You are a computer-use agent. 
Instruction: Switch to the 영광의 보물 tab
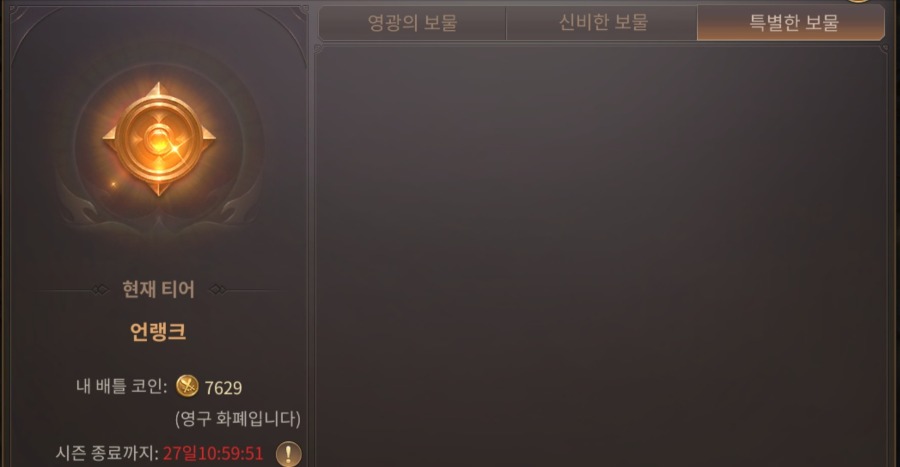point(412,23)
